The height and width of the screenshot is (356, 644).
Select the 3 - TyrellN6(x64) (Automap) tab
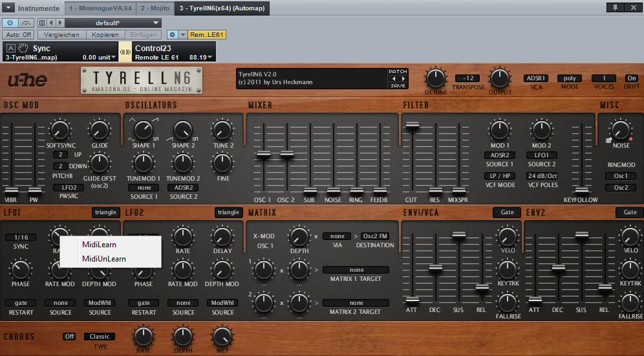tap(222, 8)
